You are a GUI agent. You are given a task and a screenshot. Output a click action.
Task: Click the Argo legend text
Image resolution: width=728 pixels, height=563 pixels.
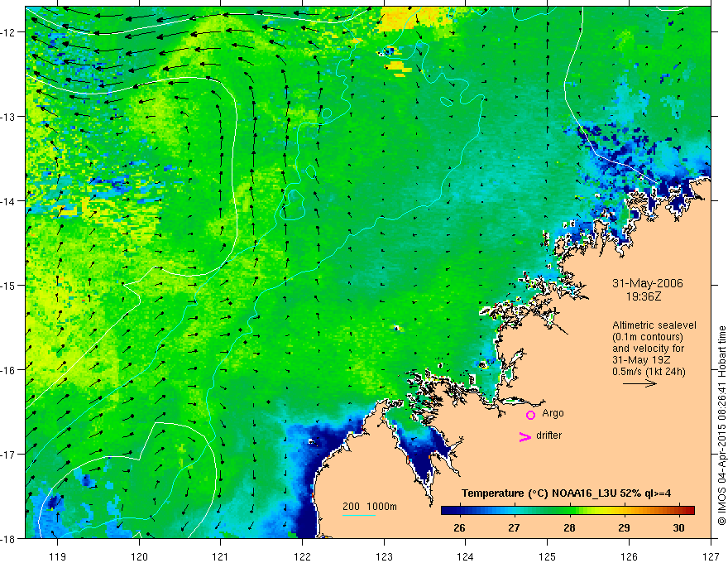[553, 413]
